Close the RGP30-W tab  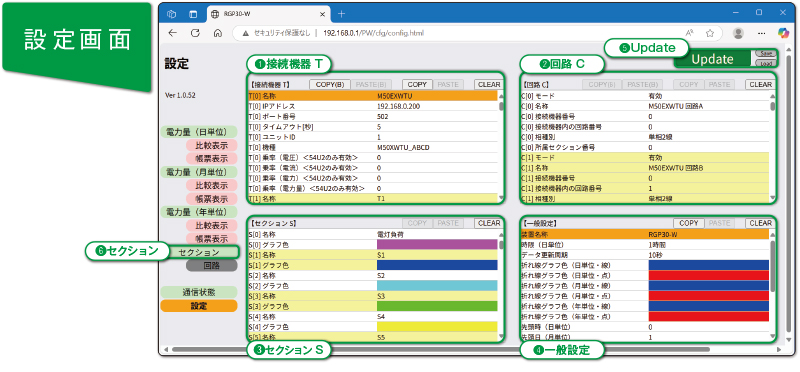(323, 14)
